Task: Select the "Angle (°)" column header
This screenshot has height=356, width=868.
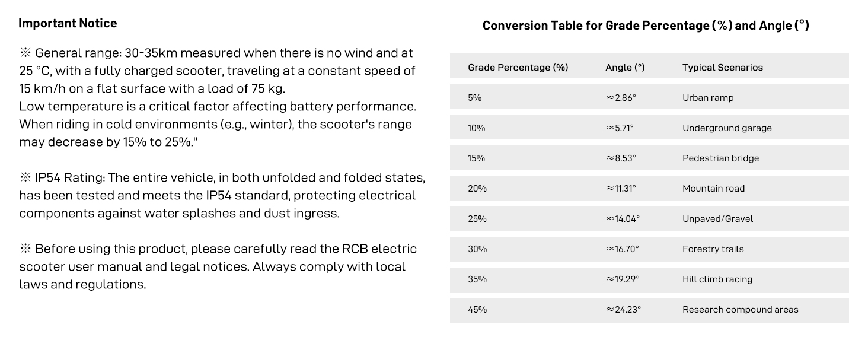Action: click(x=625, y=68)
